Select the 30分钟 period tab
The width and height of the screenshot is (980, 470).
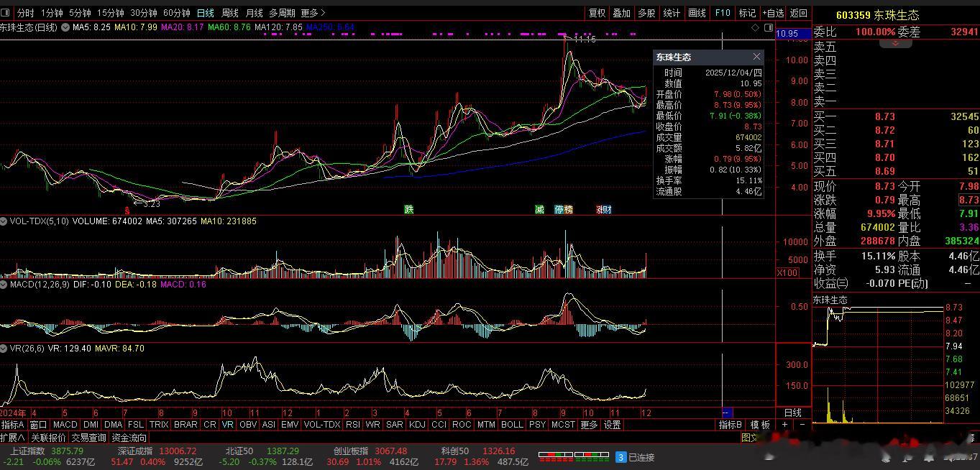point(143,13)
